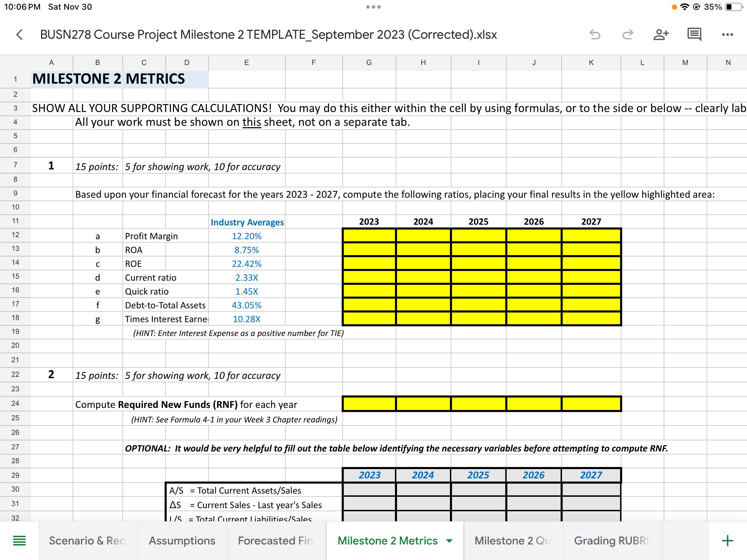Screen dimensions: 747x560
Task: Click the undo icon
Action: point(595,35)
